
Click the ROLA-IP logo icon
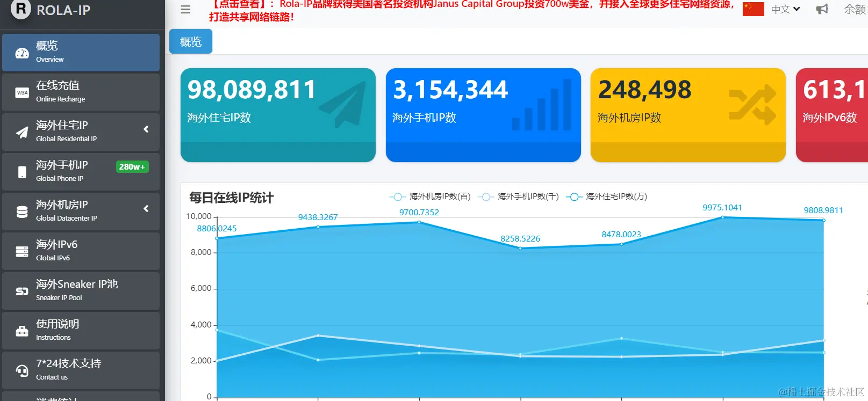[x=21, y=9]
